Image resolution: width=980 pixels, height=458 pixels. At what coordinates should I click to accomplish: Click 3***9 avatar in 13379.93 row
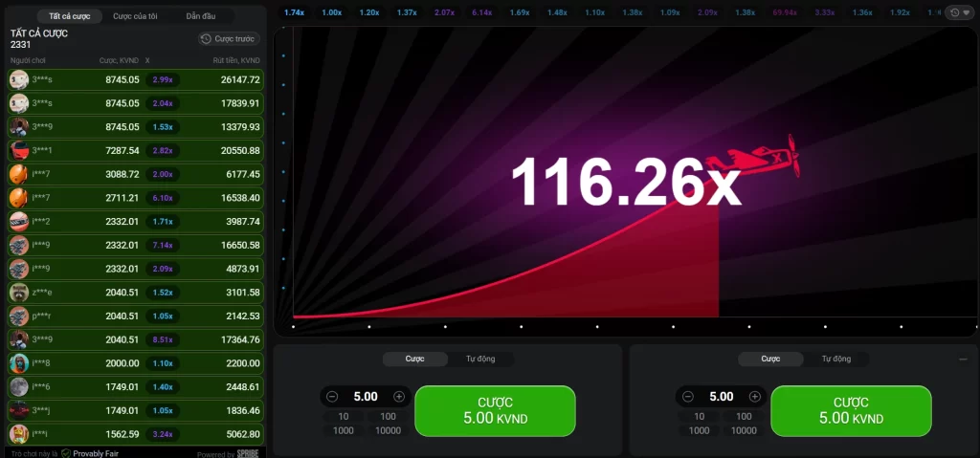19,127
